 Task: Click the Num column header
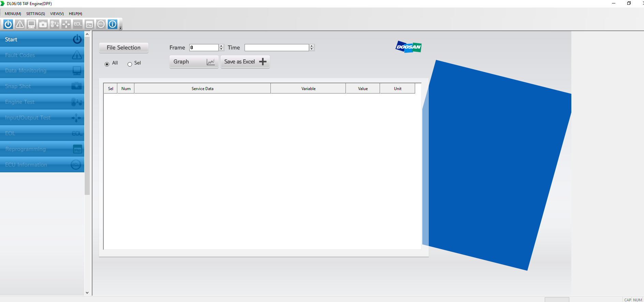click(x=126, y=88)
